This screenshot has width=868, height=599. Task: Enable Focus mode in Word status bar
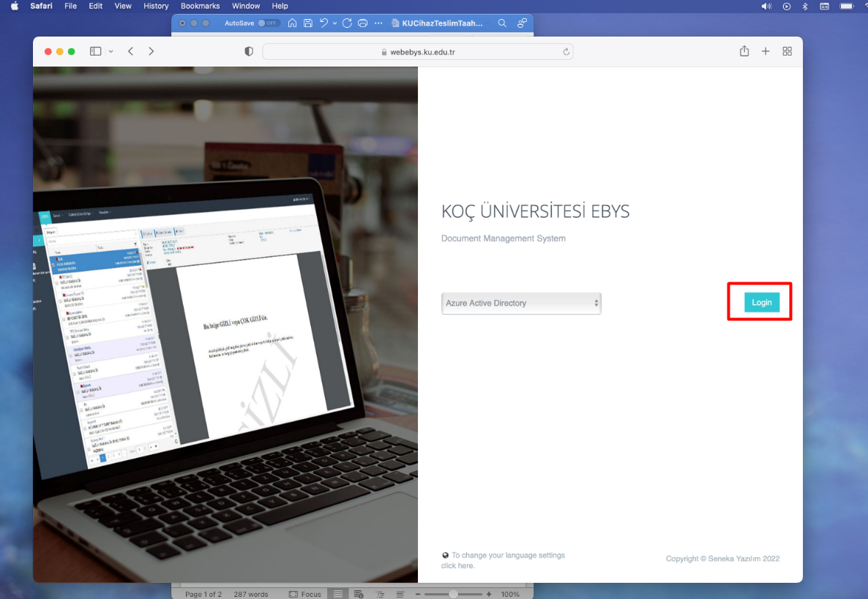pyautogui.click(x=305, y=594)
